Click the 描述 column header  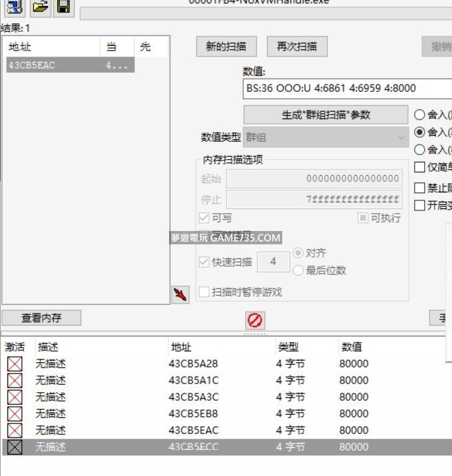48,347
